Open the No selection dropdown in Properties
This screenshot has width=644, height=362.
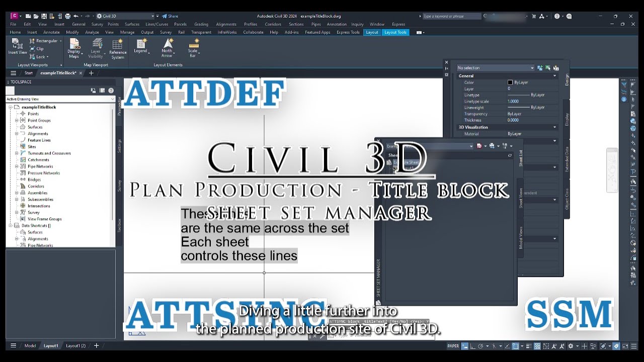496,68
